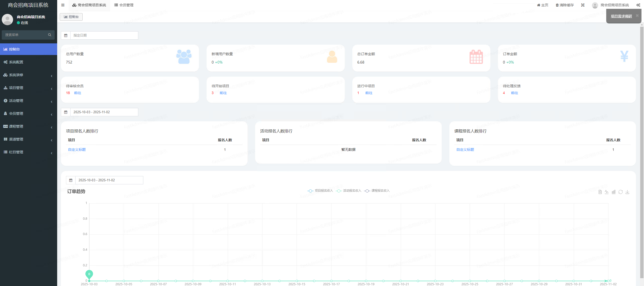The height and width of the screenshot is (286, 644).
Task: Open the settings gears icon top right
Action: [x=638, y=5]
